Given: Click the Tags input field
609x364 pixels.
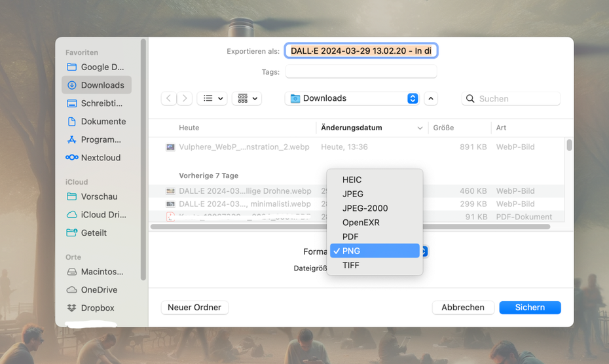Looking at the screenshot, I should (361, 72).
